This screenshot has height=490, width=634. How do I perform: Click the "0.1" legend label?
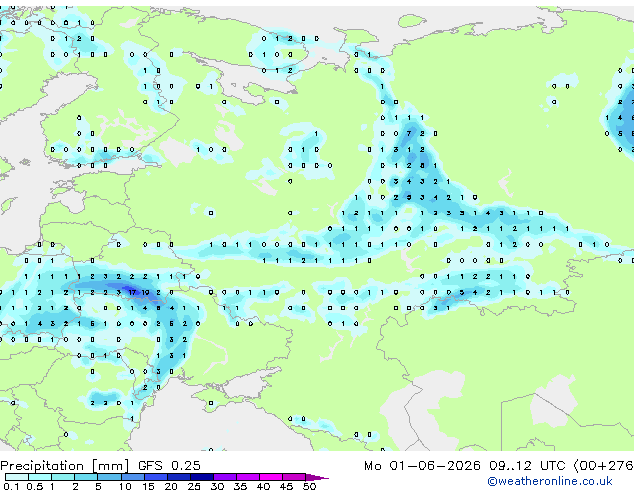[12, 486]
